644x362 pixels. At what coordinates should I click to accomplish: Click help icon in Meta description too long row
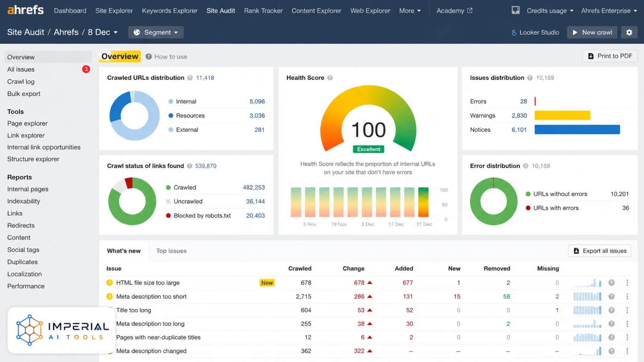click(611, 324)
